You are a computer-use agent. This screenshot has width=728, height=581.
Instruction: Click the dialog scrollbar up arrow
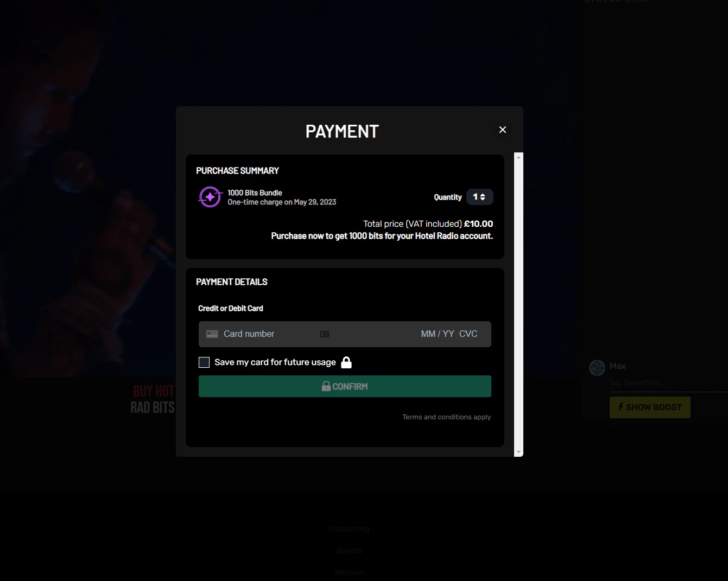(518, 157)
